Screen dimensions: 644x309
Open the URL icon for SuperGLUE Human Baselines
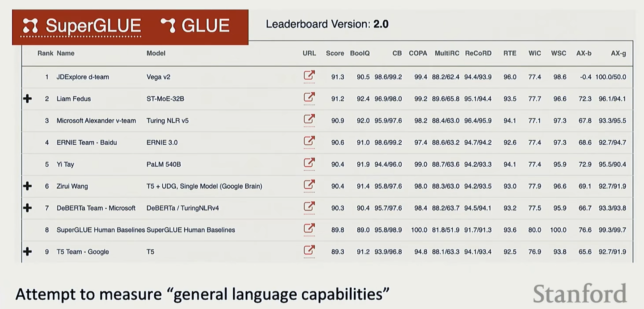309,228
